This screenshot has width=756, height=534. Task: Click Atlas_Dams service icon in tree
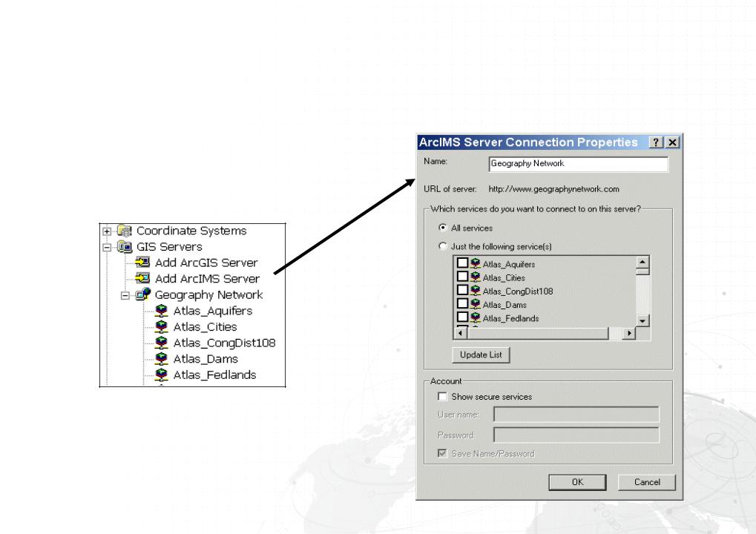tap(162, 358)
